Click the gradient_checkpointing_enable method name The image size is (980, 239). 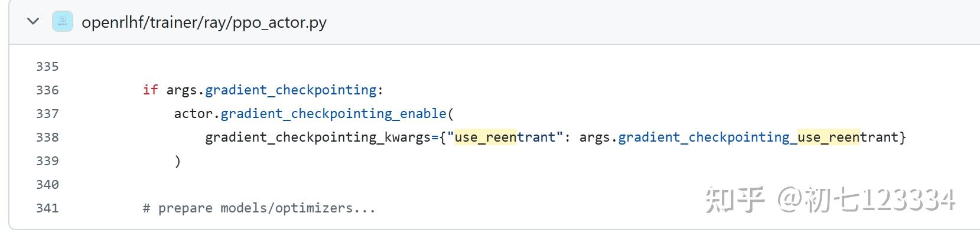[333, 114]
